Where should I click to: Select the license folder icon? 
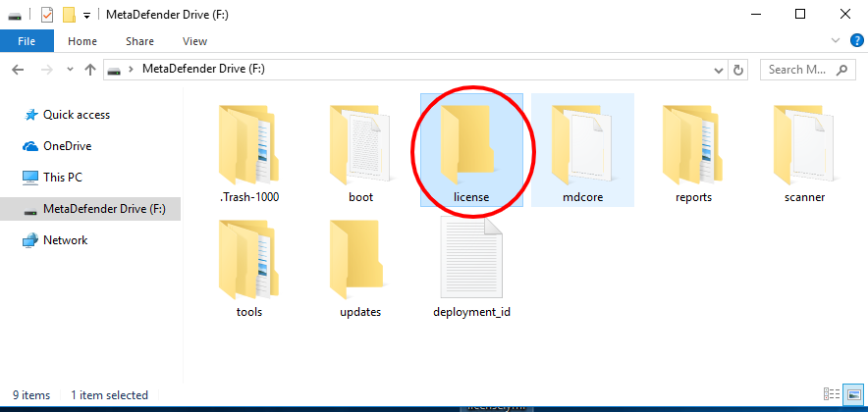(x=470, y=144)
